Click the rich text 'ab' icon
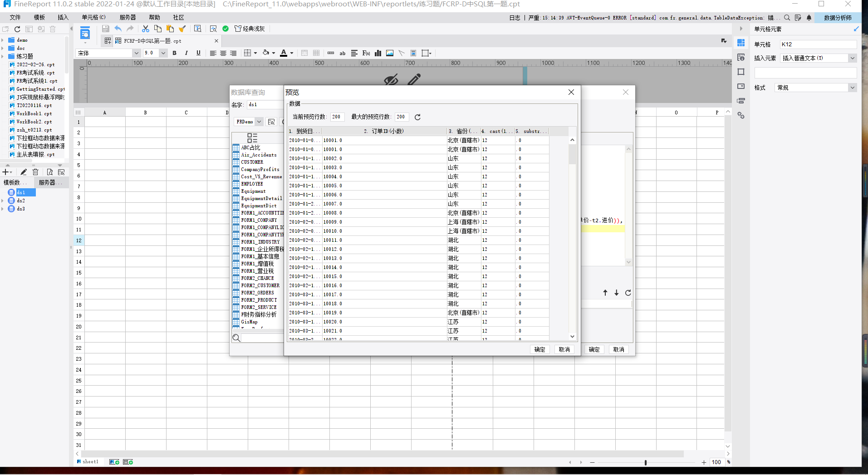This screenshot has height=475, width=868. [343, 53]
